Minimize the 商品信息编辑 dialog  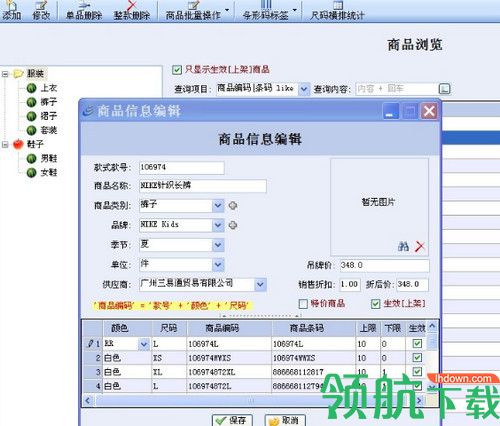pos(390,111)
